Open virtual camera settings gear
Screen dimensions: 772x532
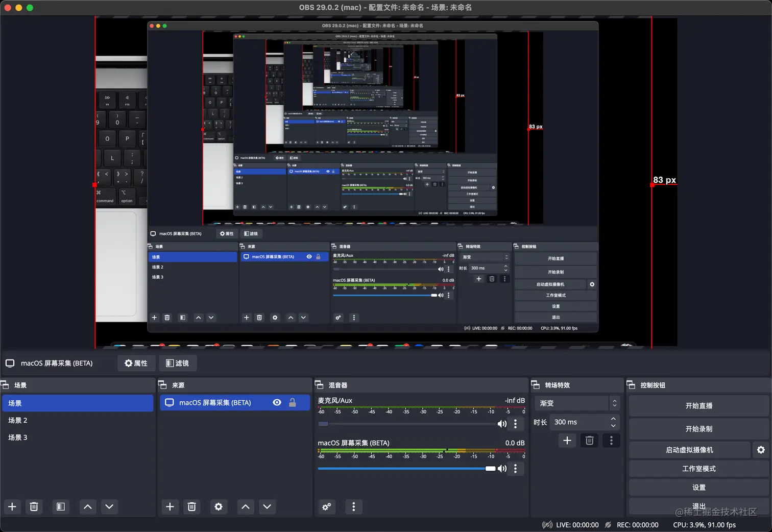[x=761, y=450]
